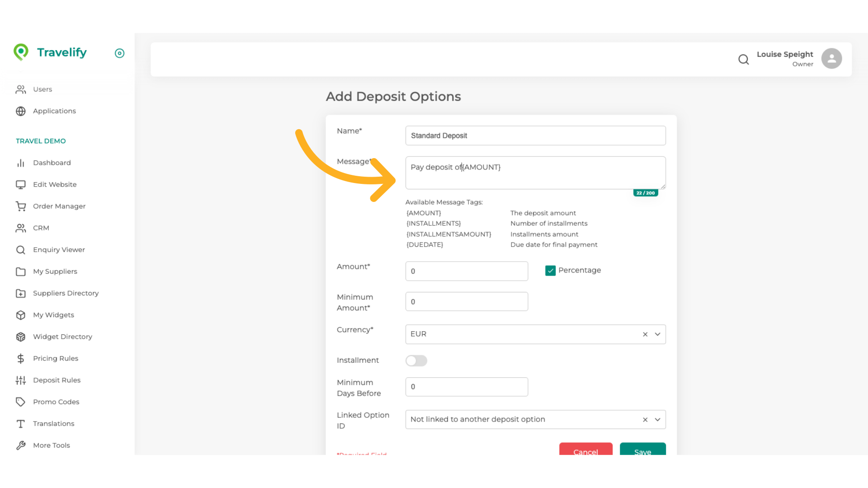Open the Dashboard from the sidebar
The image size is (868, 488).
click(52, 163)
